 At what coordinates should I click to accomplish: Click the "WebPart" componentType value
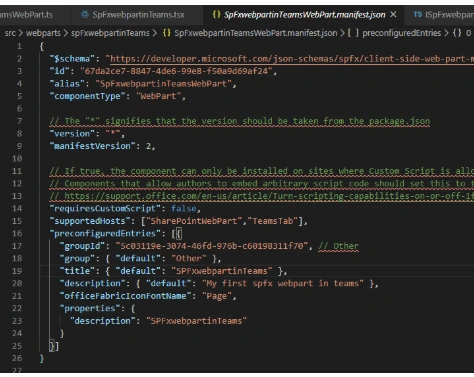(x=158, y=96)
